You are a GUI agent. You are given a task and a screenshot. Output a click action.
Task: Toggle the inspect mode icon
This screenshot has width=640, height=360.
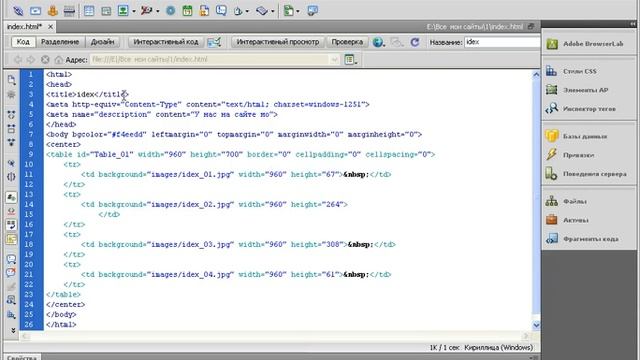[214, 42]
